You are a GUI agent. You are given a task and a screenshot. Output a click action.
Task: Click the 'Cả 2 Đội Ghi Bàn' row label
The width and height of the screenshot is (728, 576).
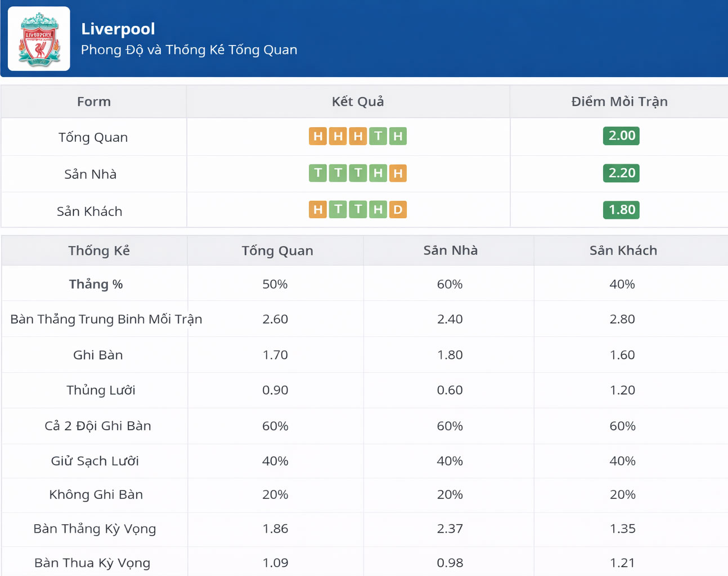(98, 426)
